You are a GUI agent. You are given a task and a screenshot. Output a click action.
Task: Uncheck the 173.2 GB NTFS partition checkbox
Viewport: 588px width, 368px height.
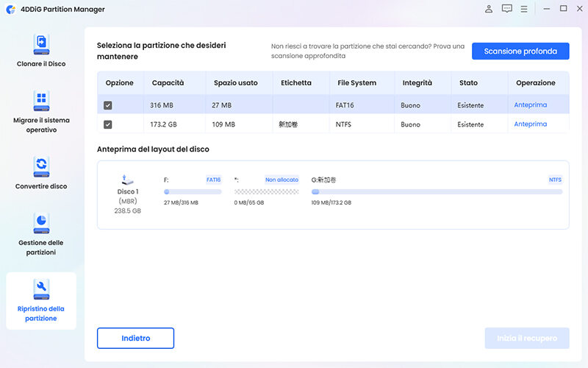tap(108, 124)
